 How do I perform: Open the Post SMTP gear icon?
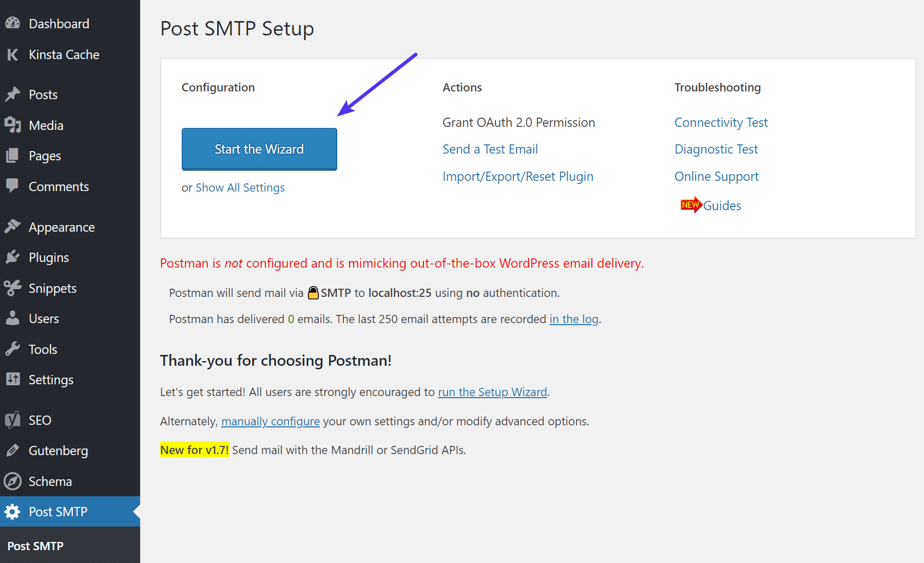click(12, 512)
